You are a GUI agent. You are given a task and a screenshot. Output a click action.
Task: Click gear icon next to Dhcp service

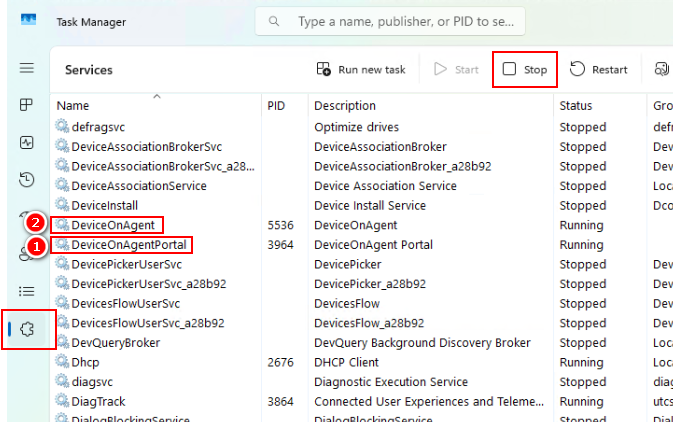(63, 362)
